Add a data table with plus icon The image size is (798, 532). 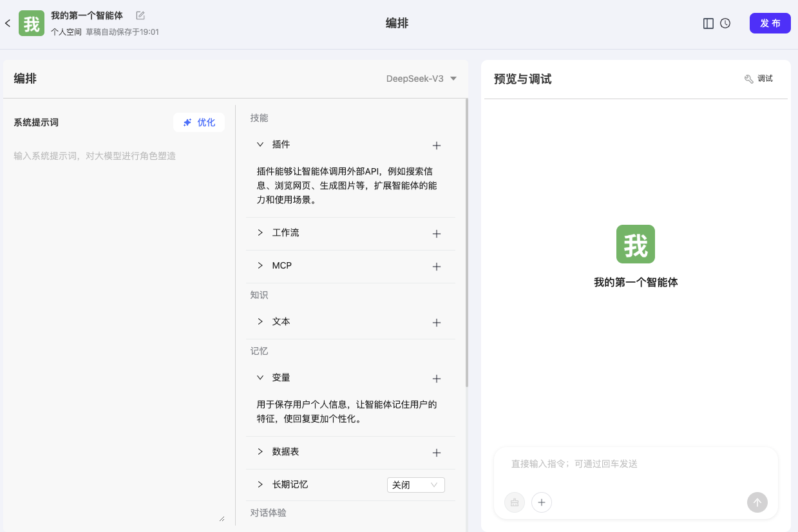(436, 453)
